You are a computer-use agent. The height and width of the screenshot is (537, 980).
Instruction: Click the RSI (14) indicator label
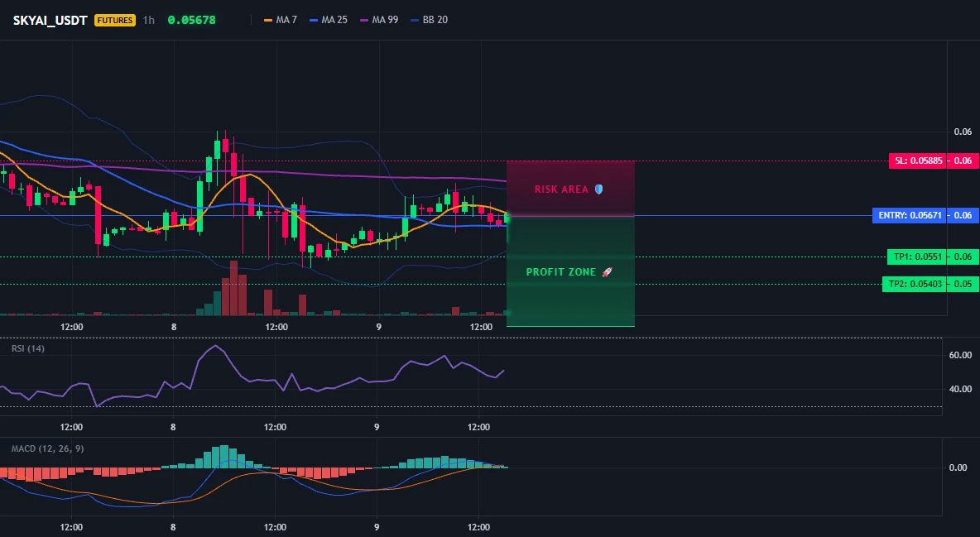[x=28, y=348]
